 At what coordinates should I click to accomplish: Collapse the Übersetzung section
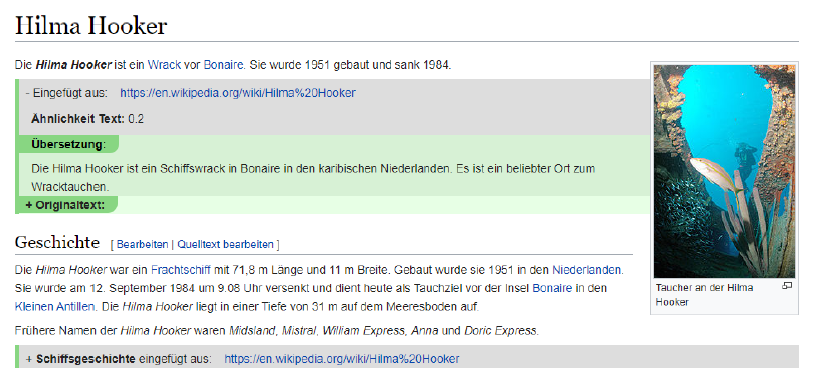68,144
